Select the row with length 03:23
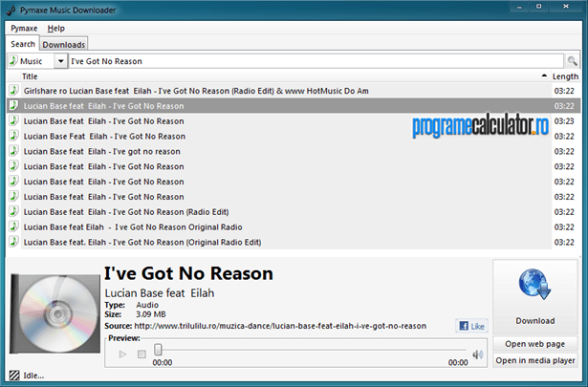 [294, 121]
